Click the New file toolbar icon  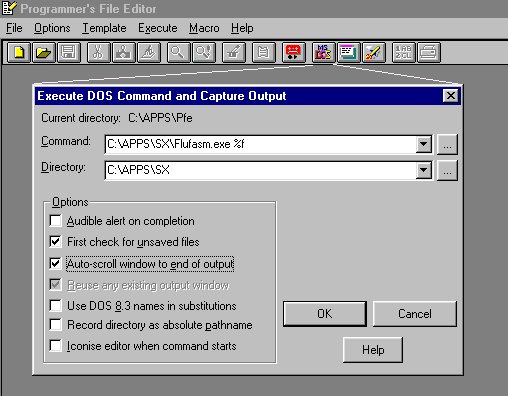pyautogui.click(x=19, y=52)
